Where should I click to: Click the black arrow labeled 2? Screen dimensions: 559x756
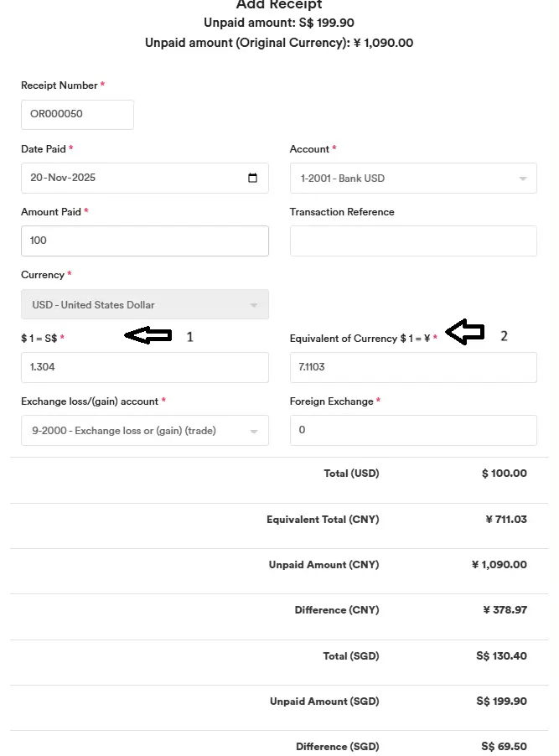[x=466, y=332]
